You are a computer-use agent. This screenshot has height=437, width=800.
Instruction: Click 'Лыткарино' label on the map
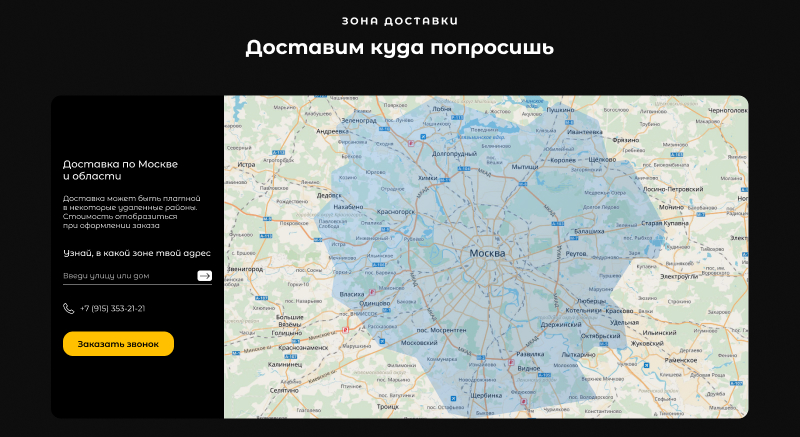click(x=578, y=355)
